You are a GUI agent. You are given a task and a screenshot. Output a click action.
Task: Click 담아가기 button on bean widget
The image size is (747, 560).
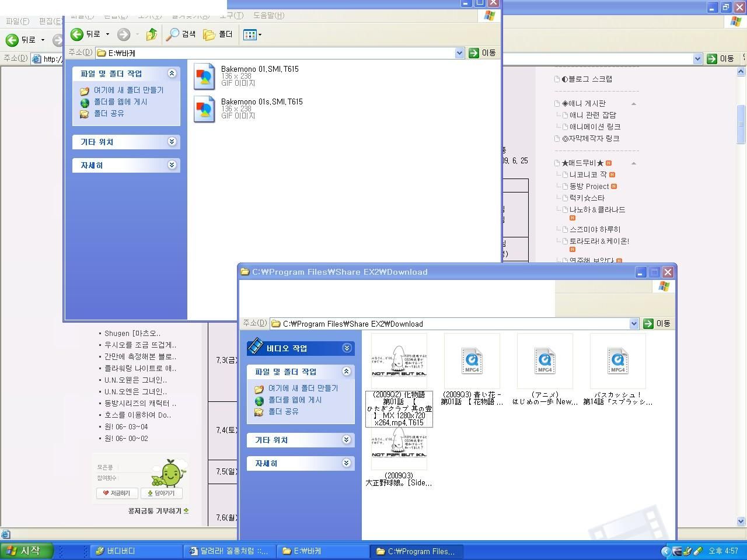tap(162, 493)
